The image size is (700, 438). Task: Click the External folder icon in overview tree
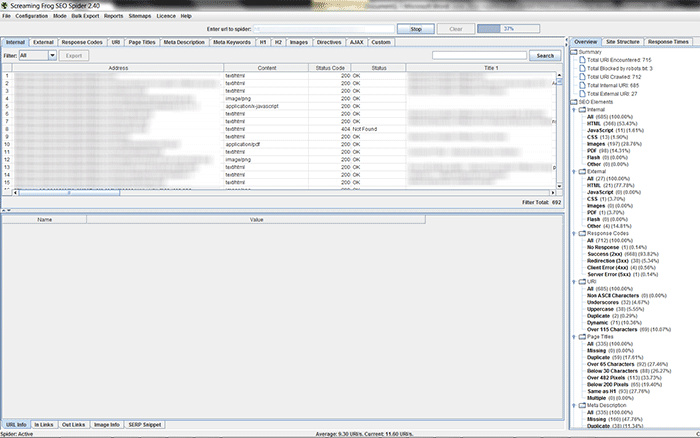(581, 171)
